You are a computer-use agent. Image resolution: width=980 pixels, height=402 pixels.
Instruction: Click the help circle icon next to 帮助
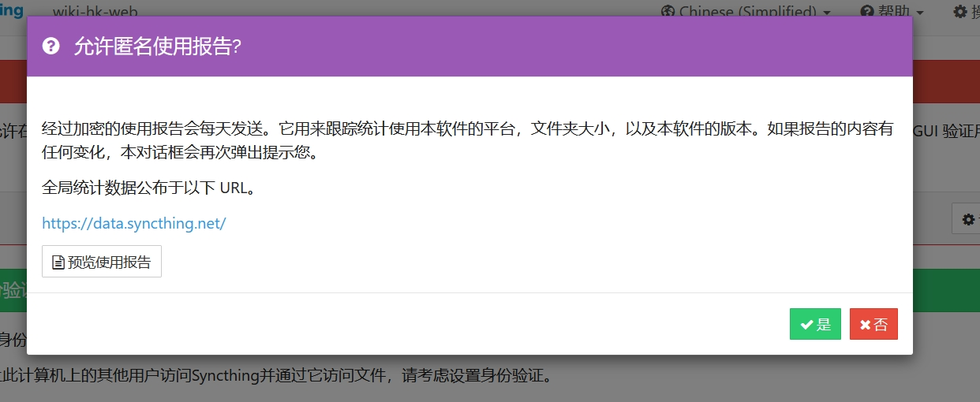pyautogui.click(x=867, y=12)
